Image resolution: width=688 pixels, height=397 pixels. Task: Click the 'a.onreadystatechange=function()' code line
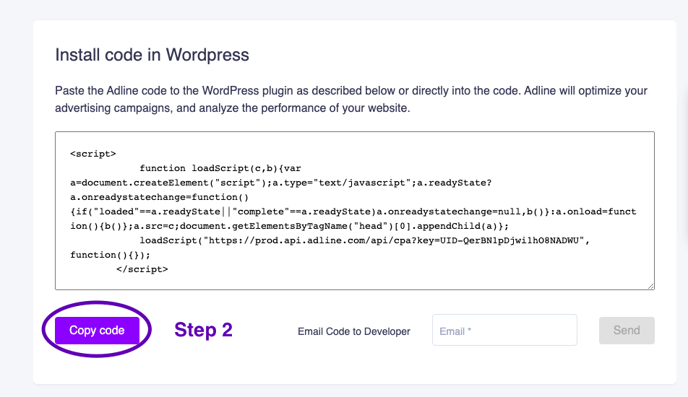pos(159,197)
